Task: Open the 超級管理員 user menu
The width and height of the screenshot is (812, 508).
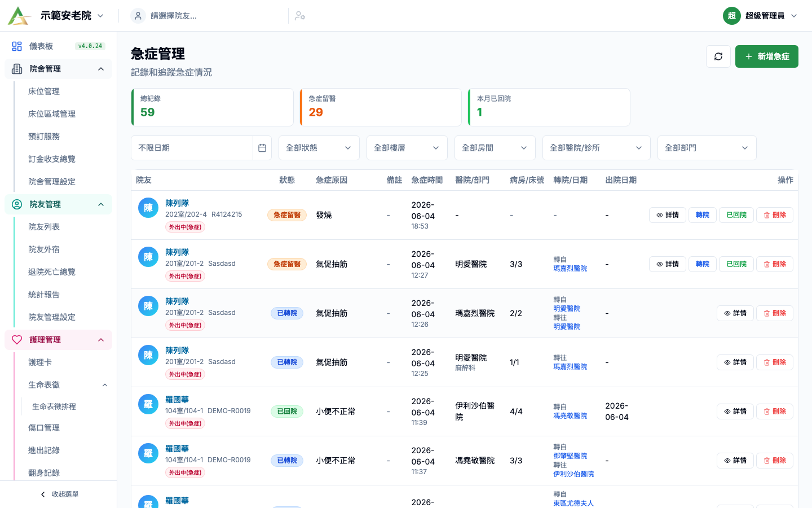Action: coord(761,16)
